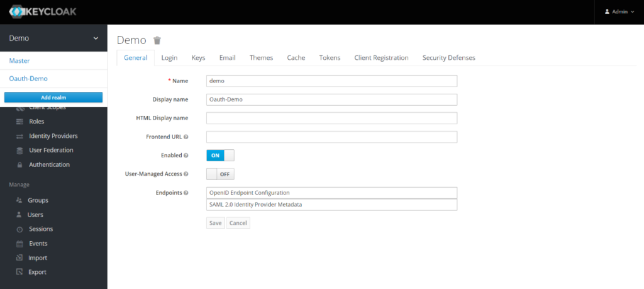Image resolution: width=644 pixels, height=289 pixels.
Task: Click the Sessions clock icon
Action: pyautogui.click(x=19, y=229)
